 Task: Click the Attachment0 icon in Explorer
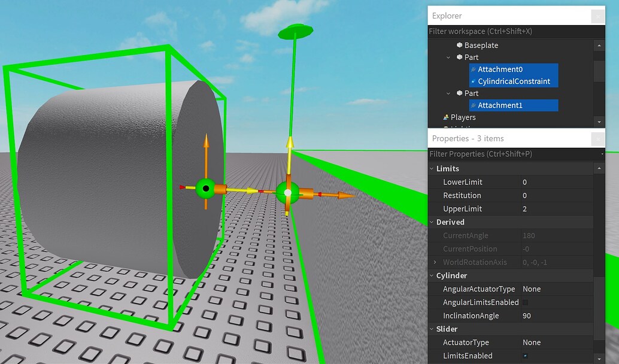pos(474,69)
